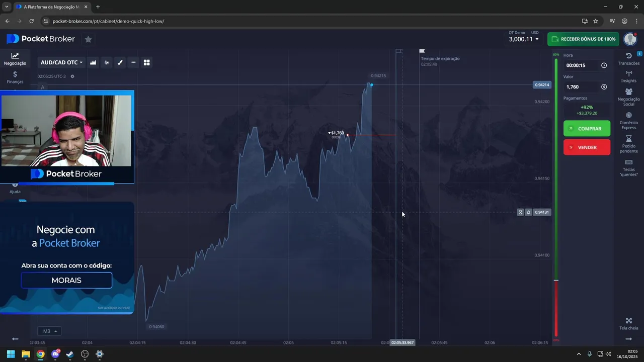This screenshot has width=644, height=362.
Task: Click the expiration time flag marker
Action: pos(422,51)
